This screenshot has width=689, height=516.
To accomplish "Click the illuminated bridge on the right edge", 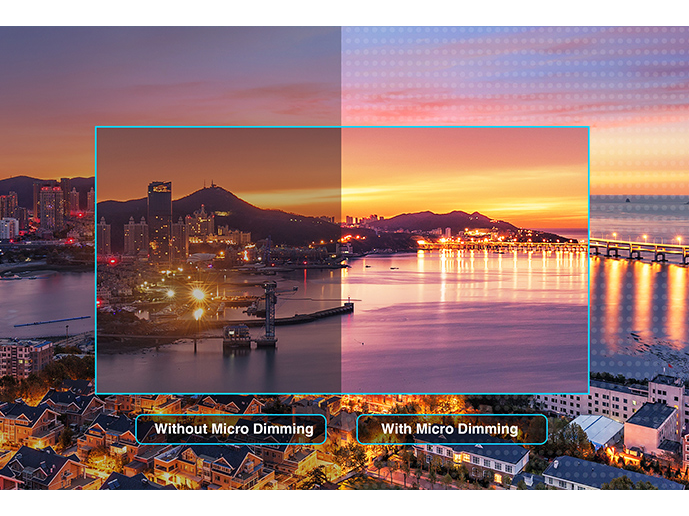I will (638, 248).
